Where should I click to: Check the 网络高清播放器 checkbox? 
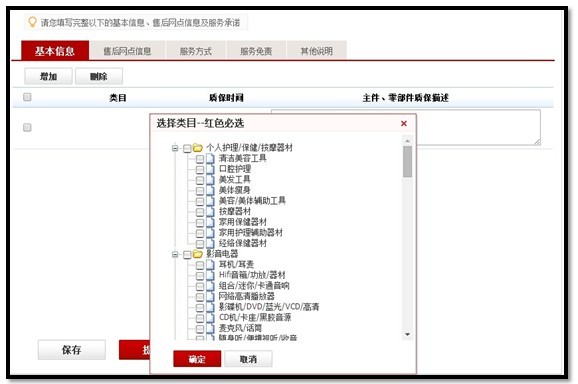(200, 297)
